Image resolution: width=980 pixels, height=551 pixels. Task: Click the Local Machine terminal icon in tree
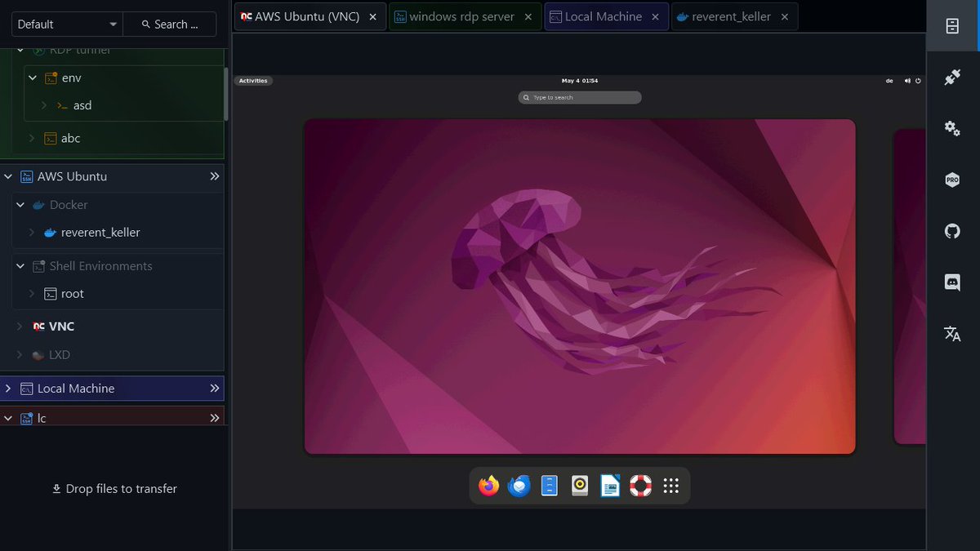pyautogui.click(x=26, y=389)
